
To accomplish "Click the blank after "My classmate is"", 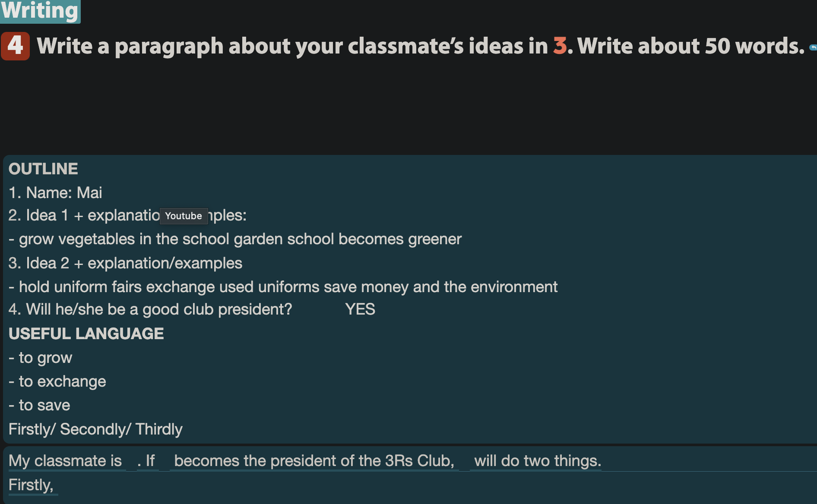I will point(131,461).
